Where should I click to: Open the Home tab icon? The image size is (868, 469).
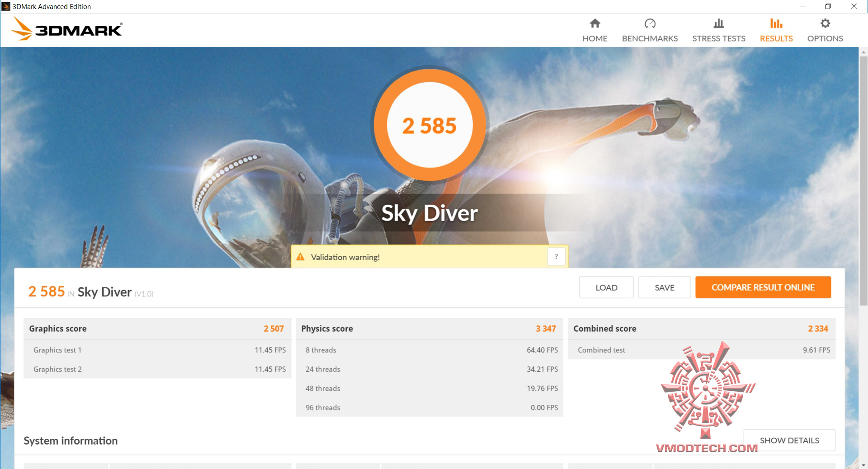point(595,23)
